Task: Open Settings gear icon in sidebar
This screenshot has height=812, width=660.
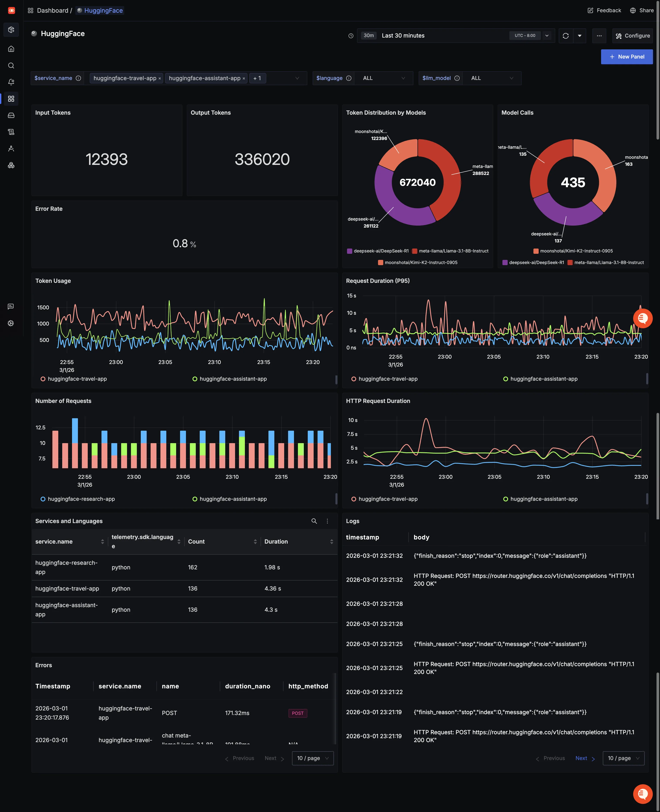Action: point(11,323)
